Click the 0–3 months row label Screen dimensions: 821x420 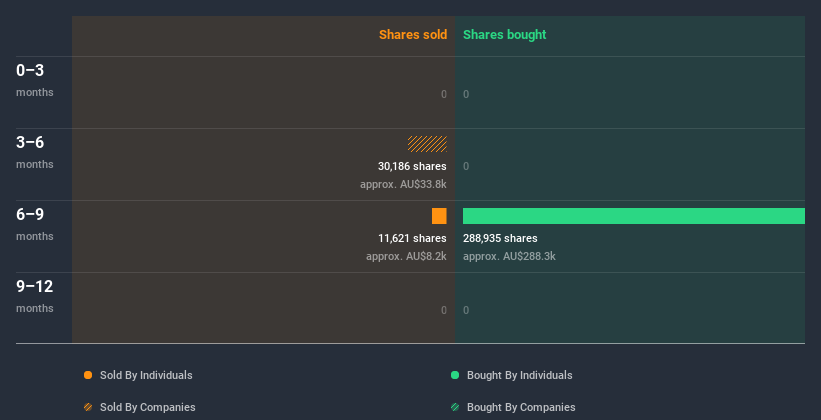pyautogui.click(x=35, y=80)
